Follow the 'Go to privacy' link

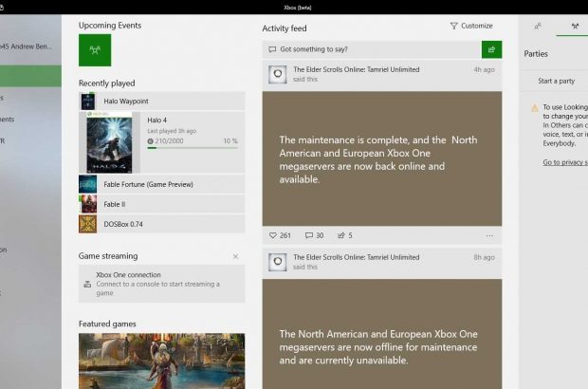564,162
